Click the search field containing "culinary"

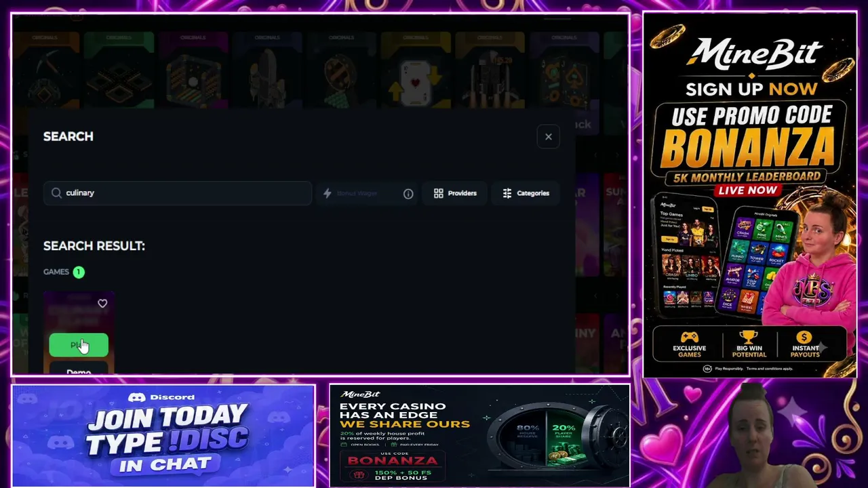click(178, 193)
